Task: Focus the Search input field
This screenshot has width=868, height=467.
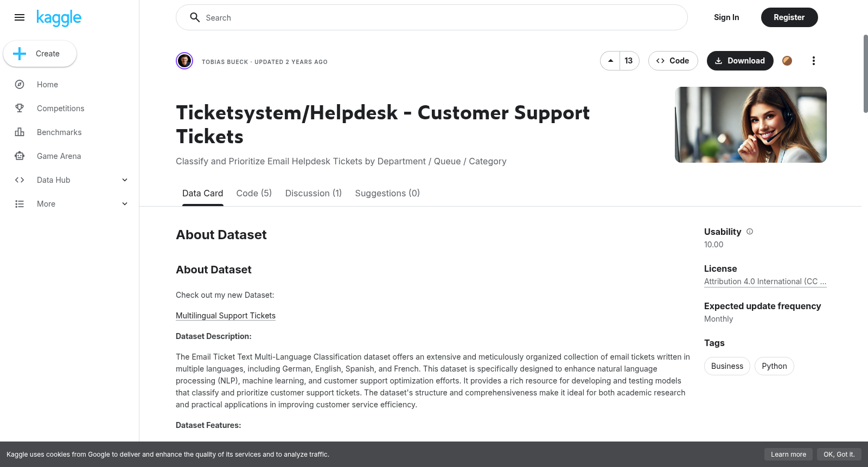Action: point(432,17)
